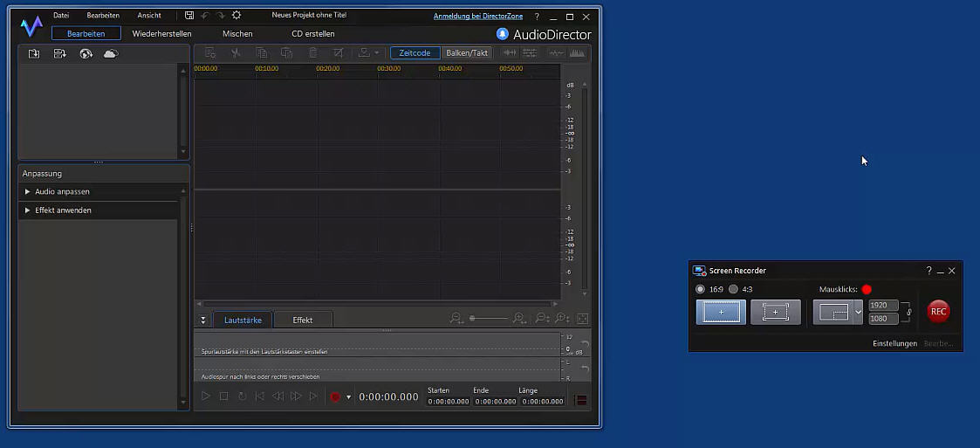This screenshot has width=980, height=448.
Task: Click the red REC button
Action: [938, 311]
